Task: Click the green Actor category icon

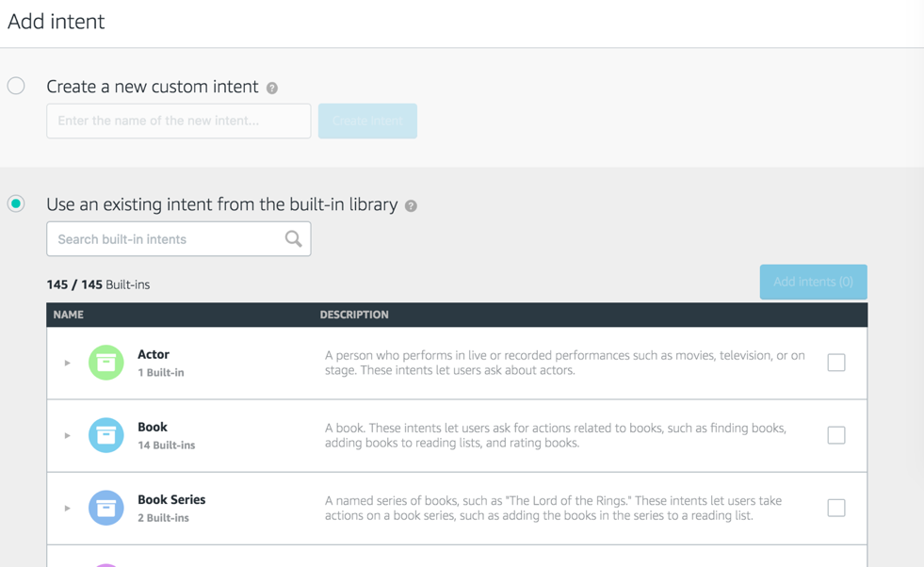Action: tap(106, 363)
